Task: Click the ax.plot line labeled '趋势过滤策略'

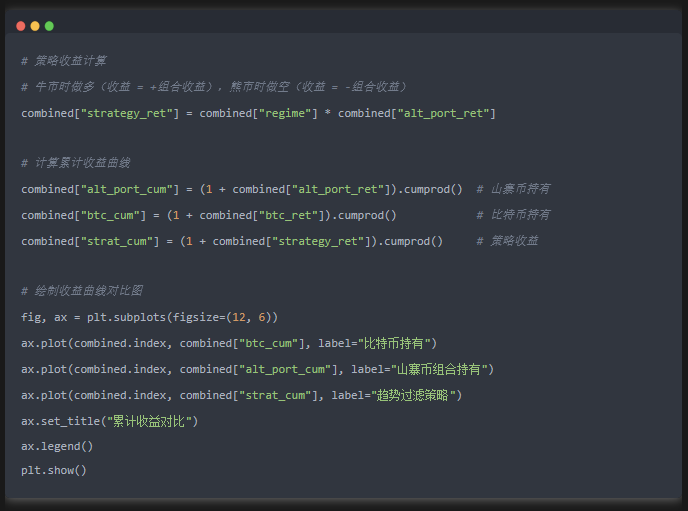Action: pos(242,395)
